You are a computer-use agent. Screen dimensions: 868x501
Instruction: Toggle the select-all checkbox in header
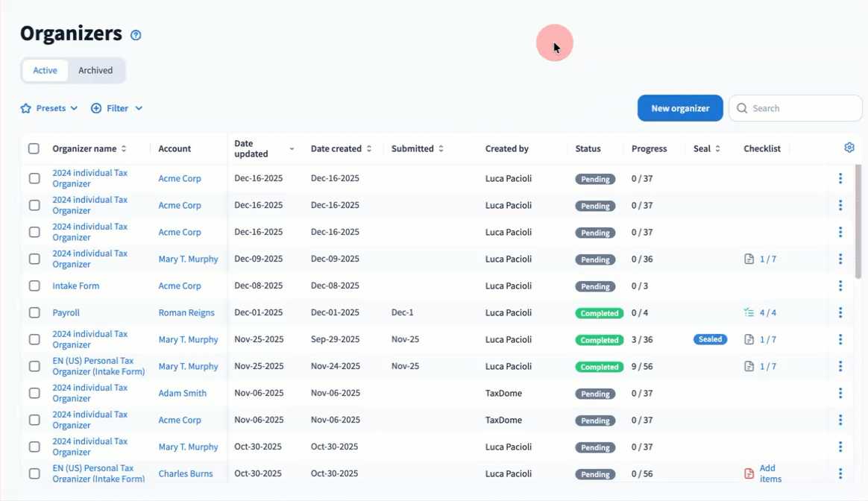click(x=34, y=148)
